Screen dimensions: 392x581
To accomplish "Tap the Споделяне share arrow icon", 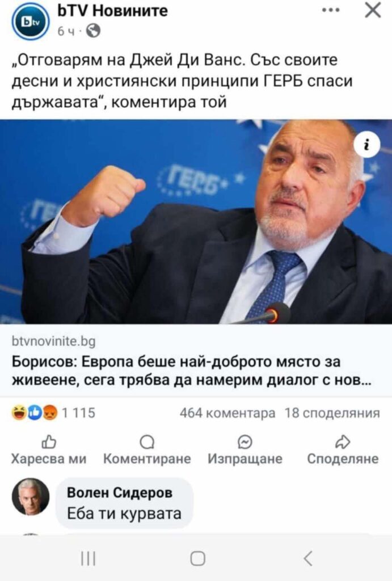I will (343, 441).
